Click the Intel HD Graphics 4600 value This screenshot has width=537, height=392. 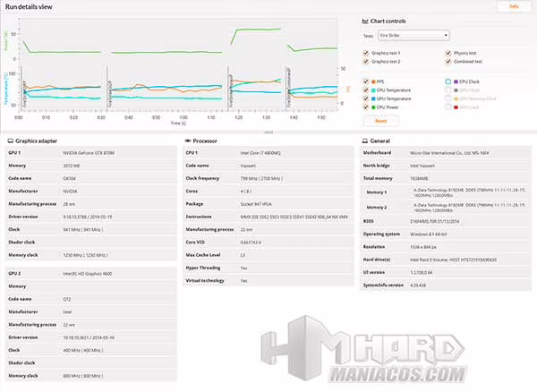point(88,274)
